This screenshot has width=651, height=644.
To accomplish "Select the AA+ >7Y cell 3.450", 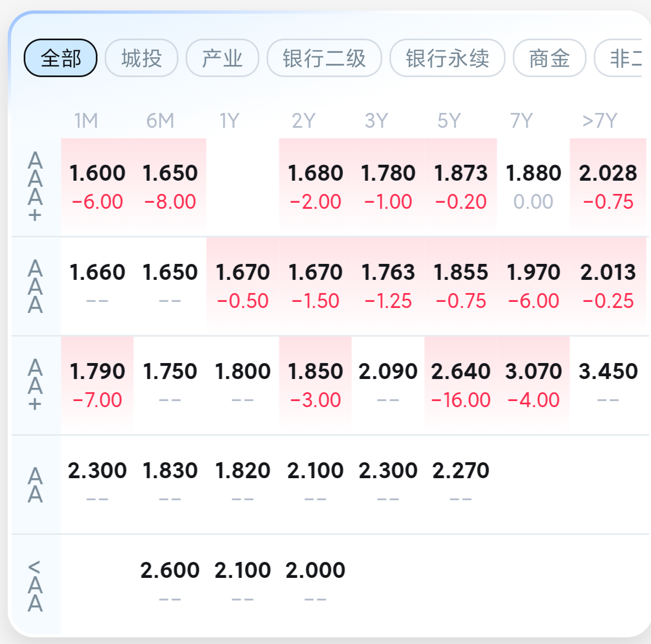I will (x=608, y=385).
